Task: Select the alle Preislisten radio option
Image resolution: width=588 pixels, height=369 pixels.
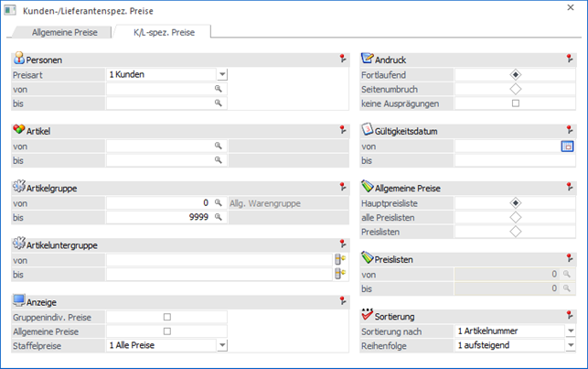Action: (x=515, y=217)
